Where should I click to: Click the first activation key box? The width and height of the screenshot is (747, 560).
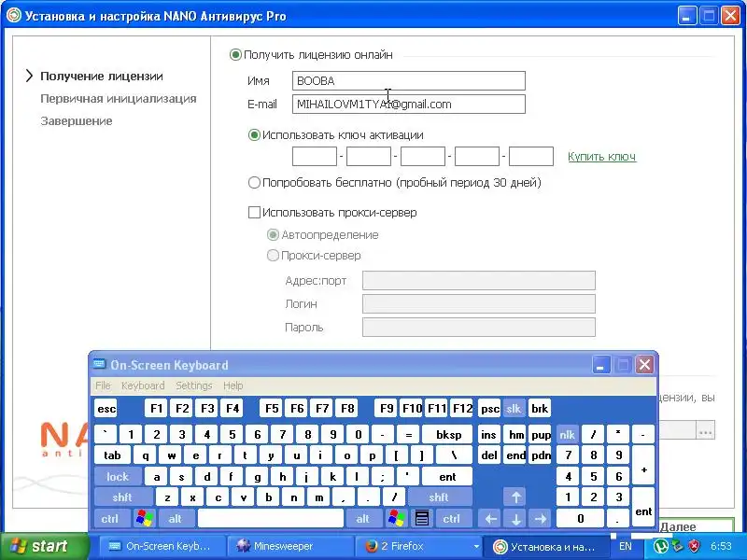coord(315,156)
